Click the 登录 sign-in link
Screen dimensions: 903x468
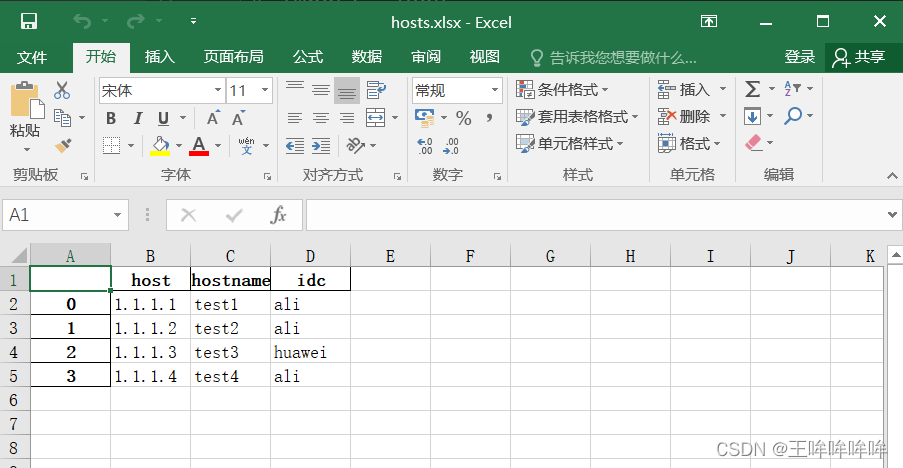coord(800,56)
